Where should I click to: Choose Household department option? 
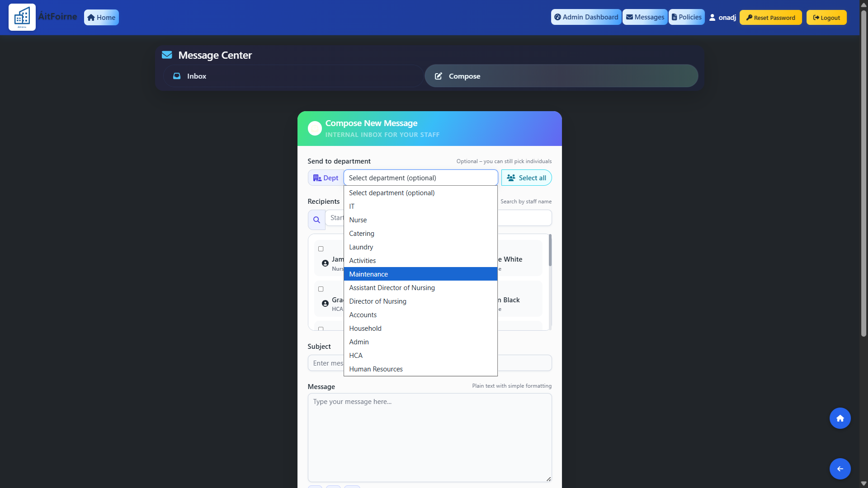(420, 328)
